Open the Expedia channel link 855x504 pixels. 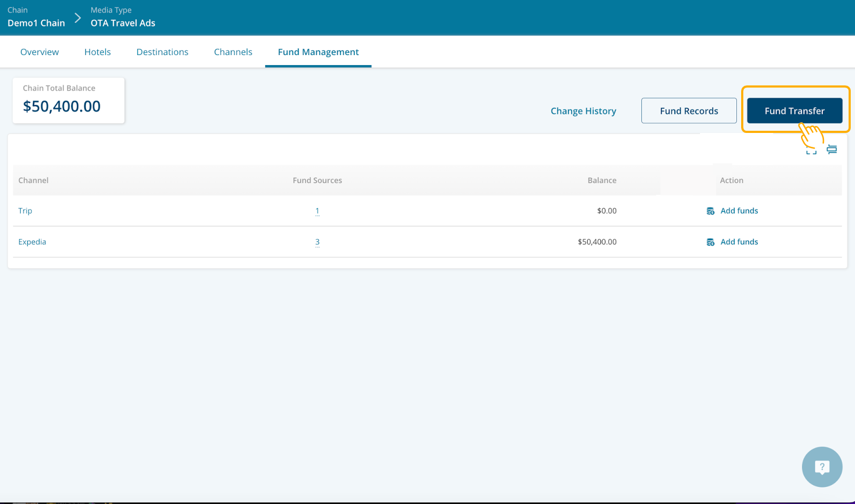coord(32,242)
